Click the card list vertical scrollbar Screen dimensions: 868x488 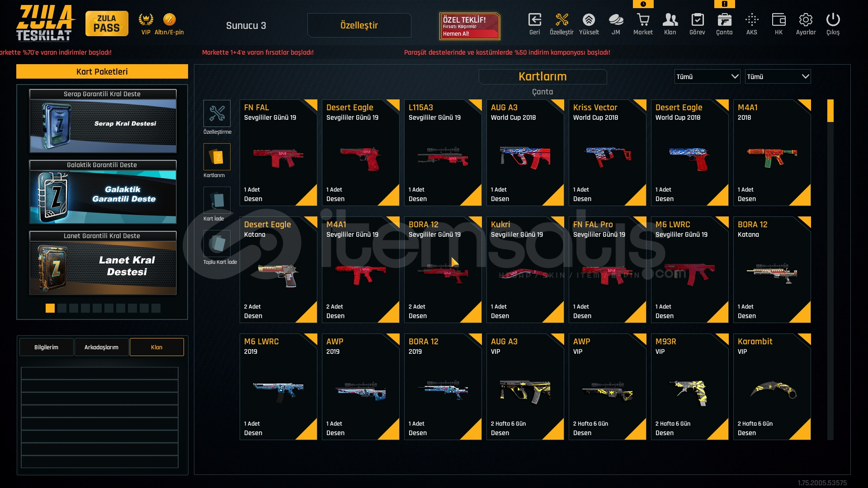830,270
